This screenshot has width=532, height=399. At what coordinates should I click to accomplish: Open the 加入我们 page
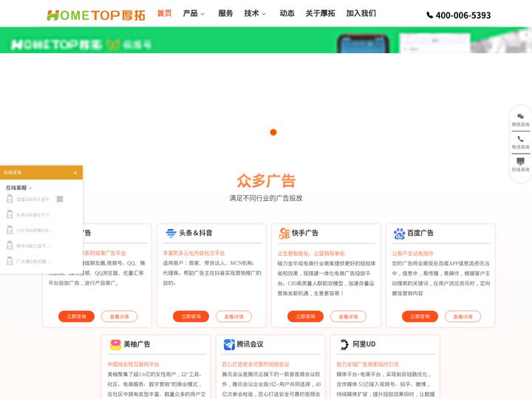tap(361, 13)
